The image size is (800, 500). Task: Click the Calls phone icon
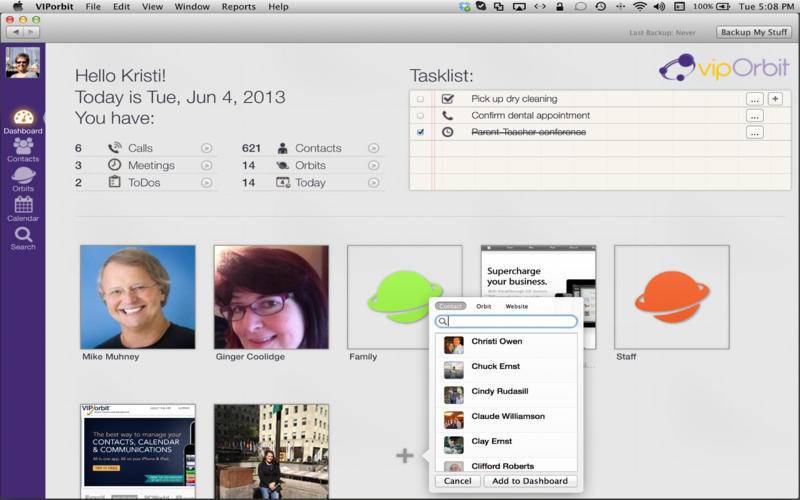tap(115, 148)
